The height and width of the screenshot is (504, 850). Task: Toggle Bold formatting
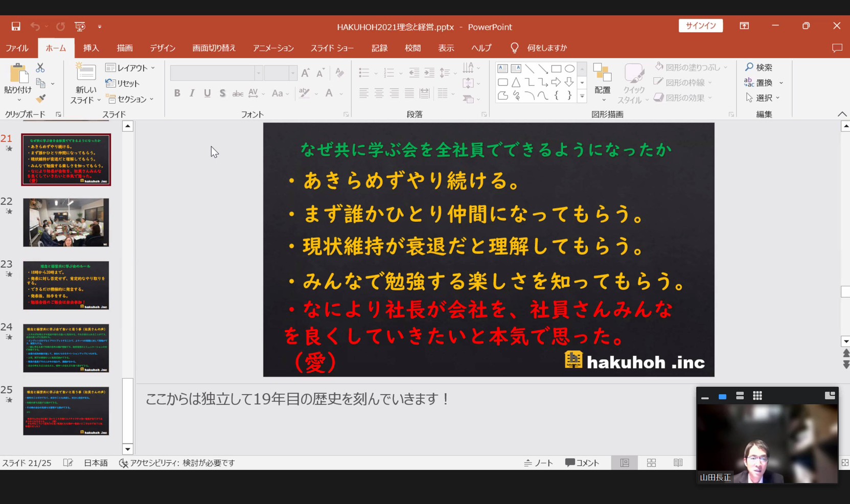(177, 93)
